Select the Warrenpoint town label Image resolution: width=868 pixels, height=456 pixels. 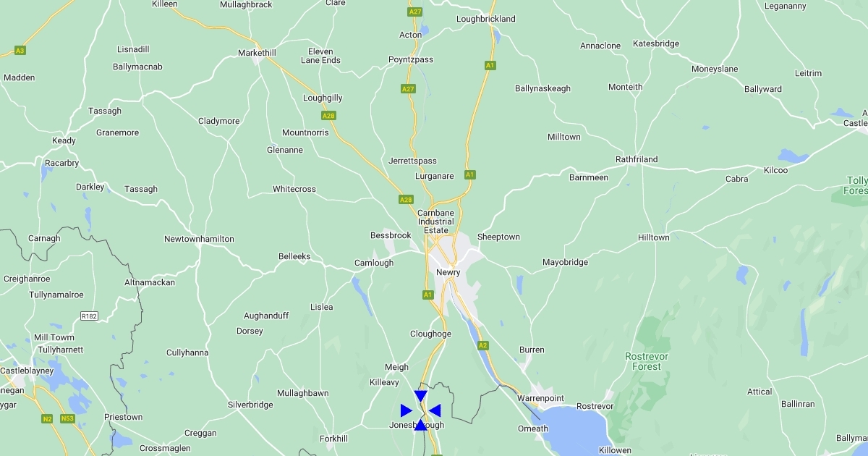tap(540, 398)
